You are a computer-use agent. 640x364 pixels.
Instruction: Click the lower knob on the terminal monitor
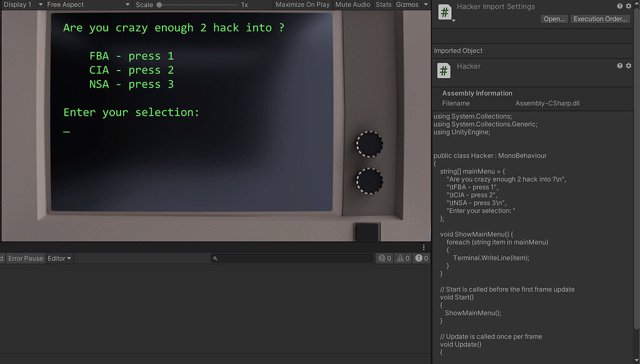[x=369, y=181]
